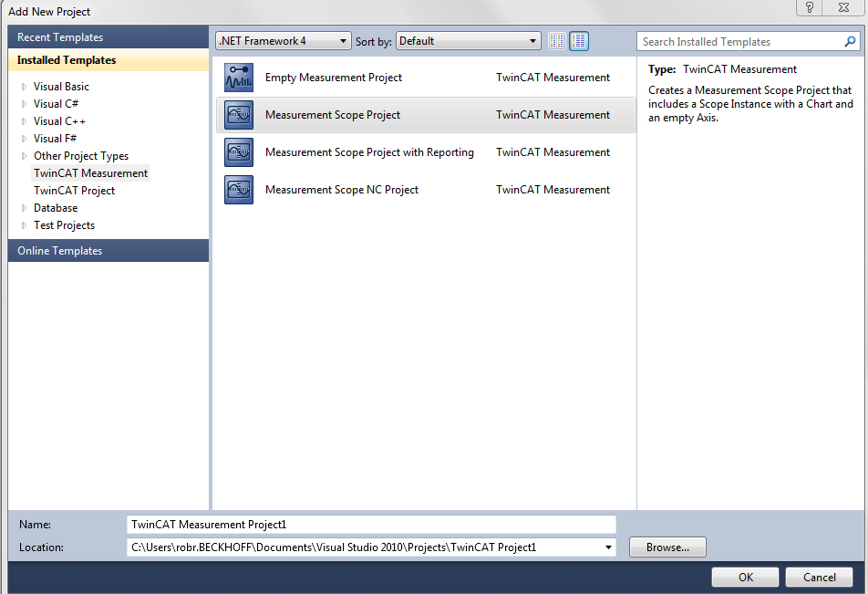Open the .NET Framework 4 dropdown

pos(283,41)
